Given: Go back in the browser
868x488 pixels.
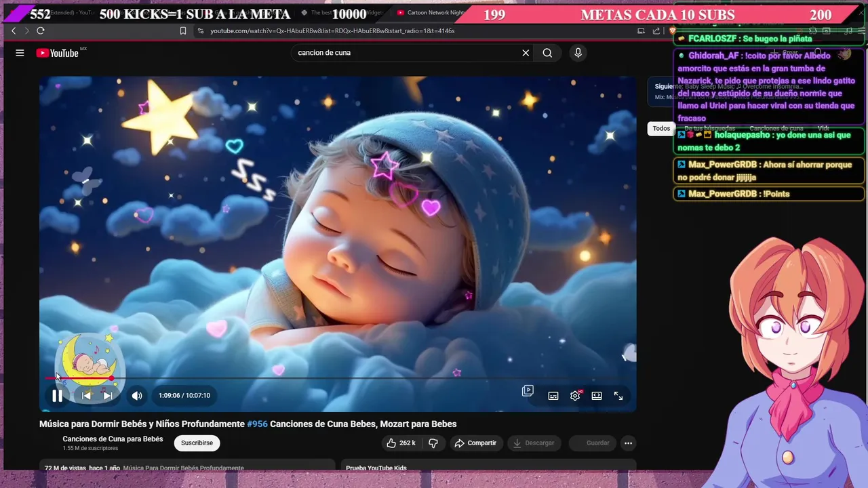Looking at the screenshot, I should tap(14, 30).
